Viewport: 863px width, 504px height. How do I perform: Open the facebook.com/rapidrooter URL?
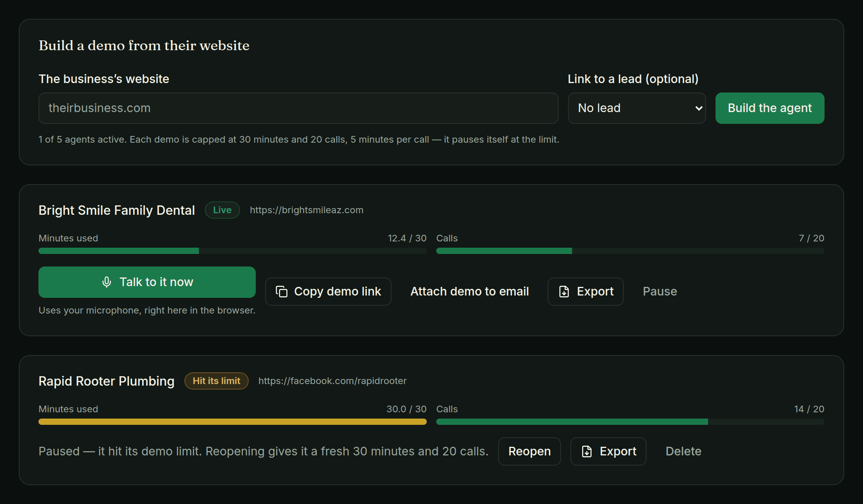(x=333, y=381)
